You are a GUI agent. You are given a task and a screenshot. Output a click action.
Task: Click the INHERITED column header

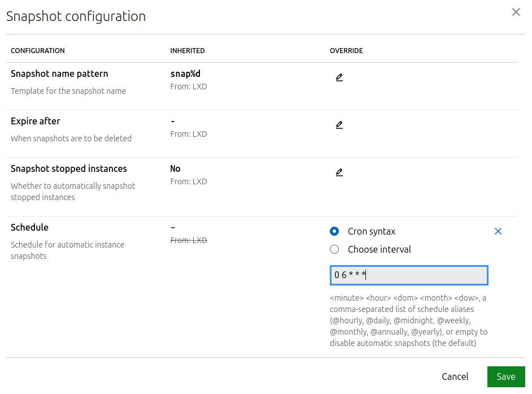[187, 51]
